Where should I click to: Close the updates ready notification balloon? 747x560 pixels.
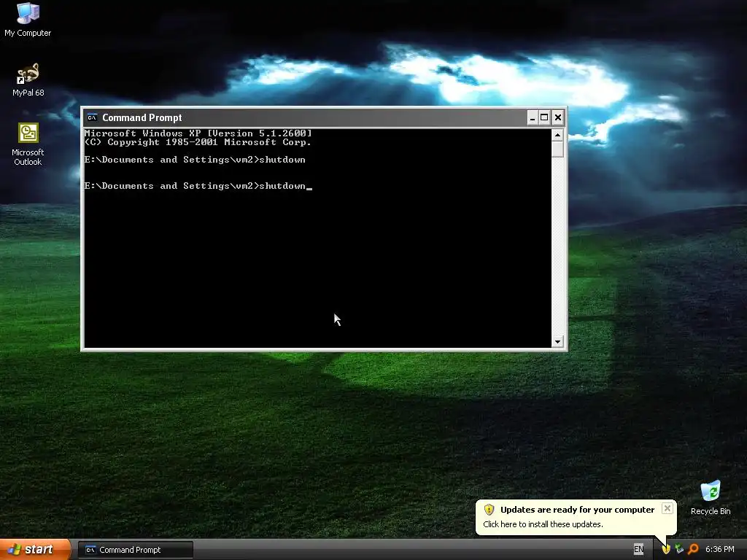tap(667, 508)
